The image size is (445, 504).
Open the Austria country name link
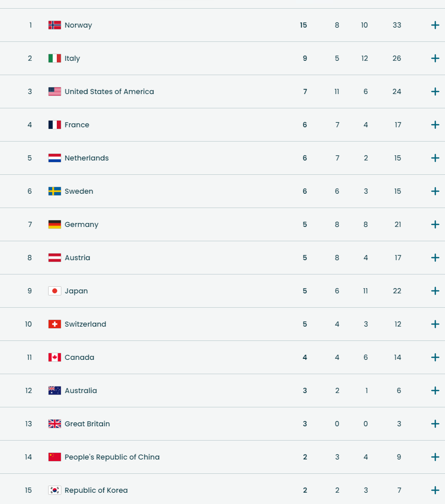pyautogui.click(x=77, y=258)
